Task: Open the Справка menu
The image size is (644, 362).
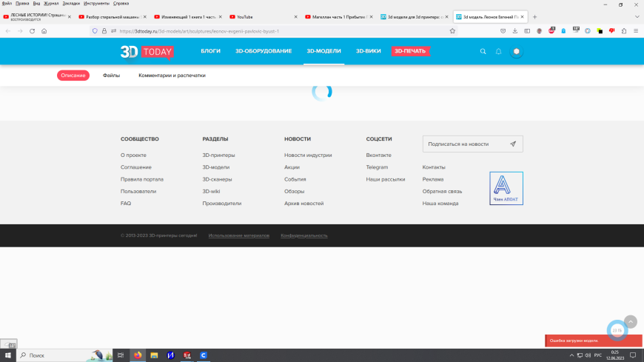Action: click(121, 3)
